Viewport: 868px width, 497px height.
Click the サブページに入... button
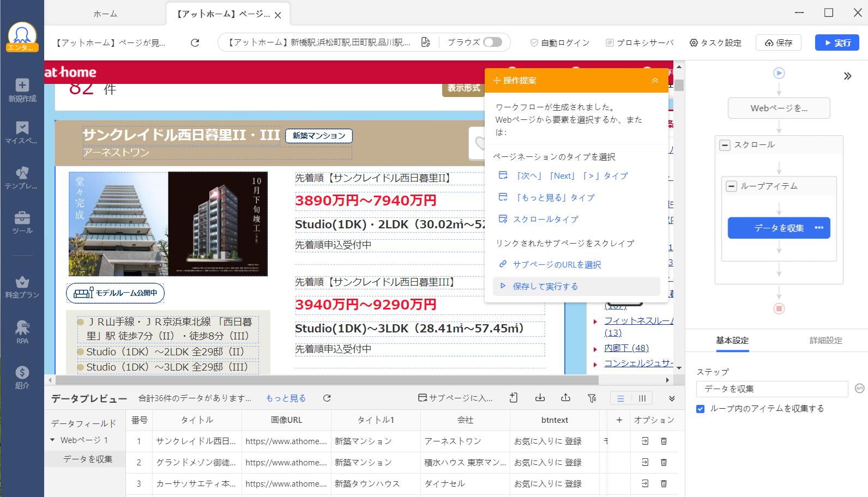pos(455,398)
